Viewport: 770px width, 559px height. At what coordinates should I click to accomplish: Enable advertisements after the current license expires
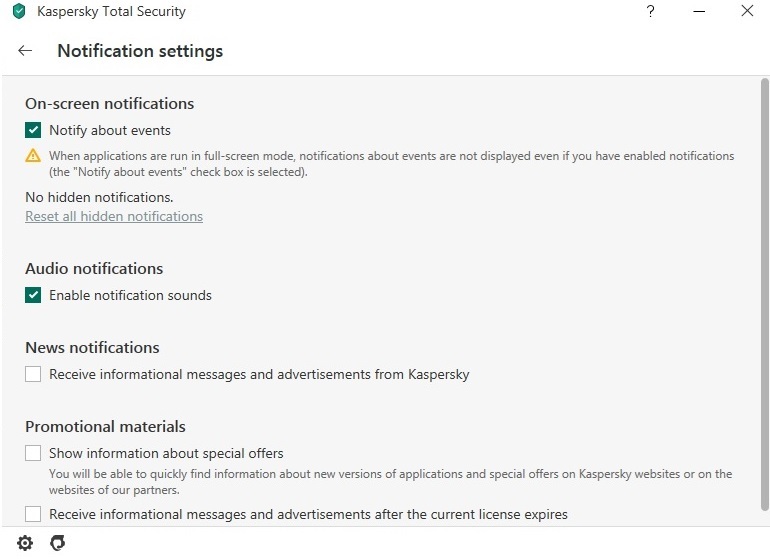pos(34,514)
